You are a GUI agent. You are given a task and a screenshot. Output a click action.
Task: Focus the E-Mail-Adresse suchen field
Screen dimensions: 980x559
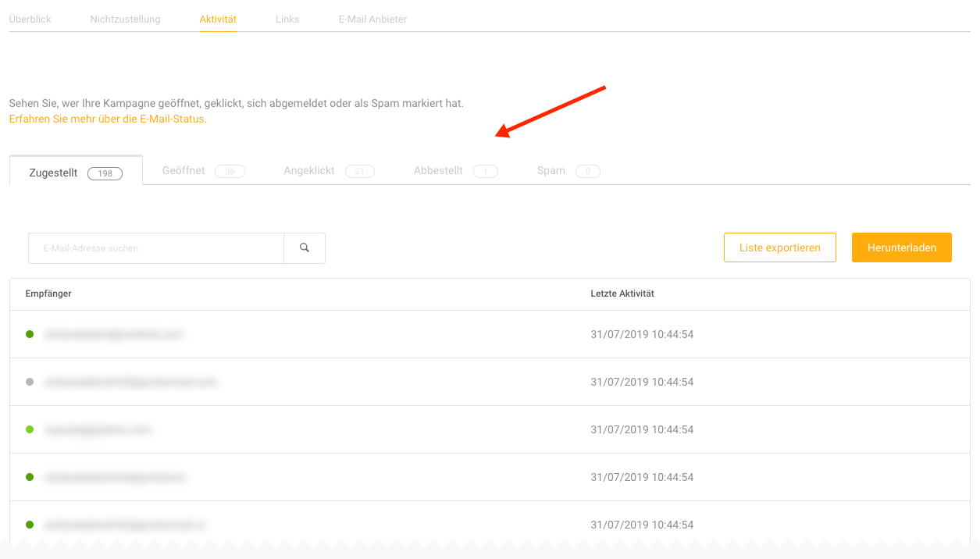156,248
